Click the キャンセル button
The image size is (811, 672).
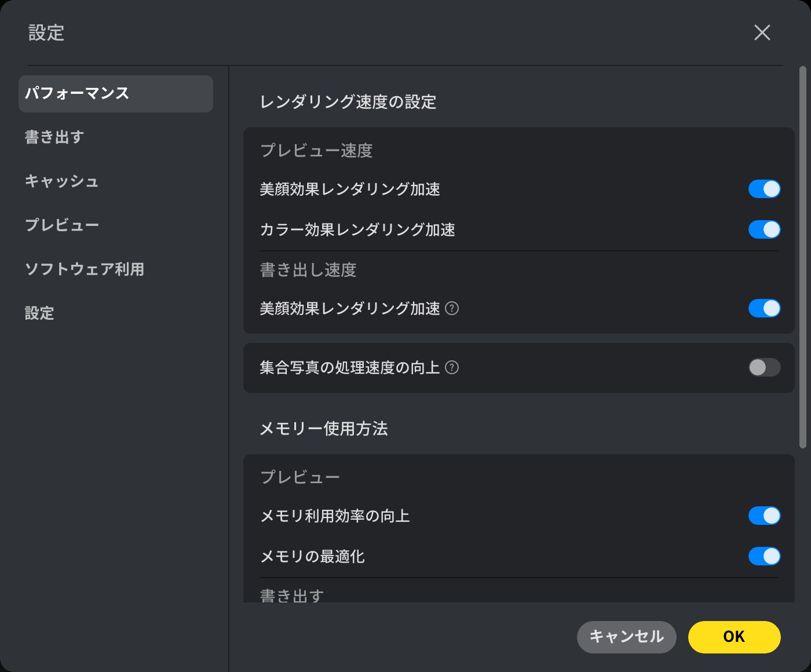pyautogui.click(x=627, y=637)
